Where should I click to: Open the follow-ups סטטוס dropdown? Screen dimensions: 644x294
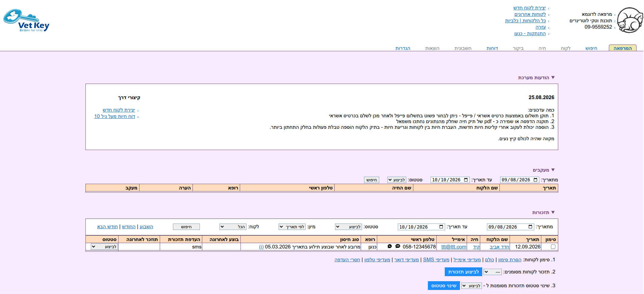click(x=396, y=180)
